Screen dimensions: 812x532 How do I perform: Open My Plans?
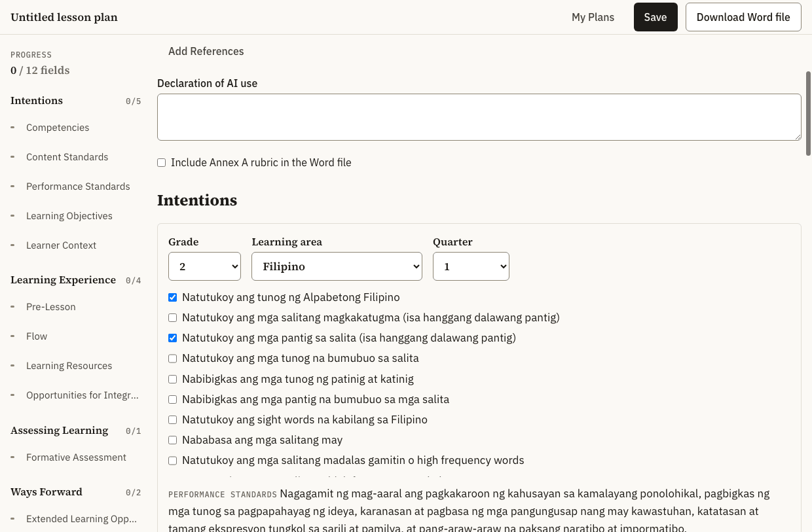click(x=593, y=17)
